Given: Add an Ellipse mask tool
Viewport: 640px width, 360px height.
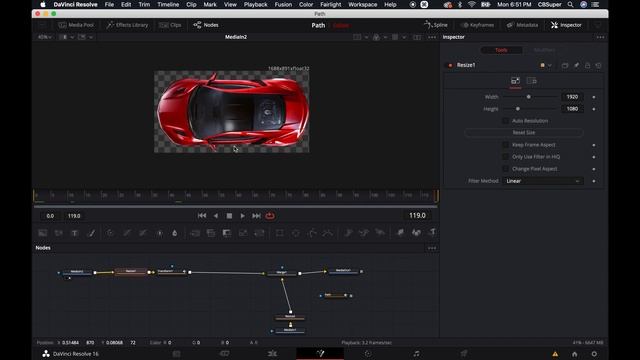Looking at the screenshot, I should pyautogui.click(x=296, y=233).
